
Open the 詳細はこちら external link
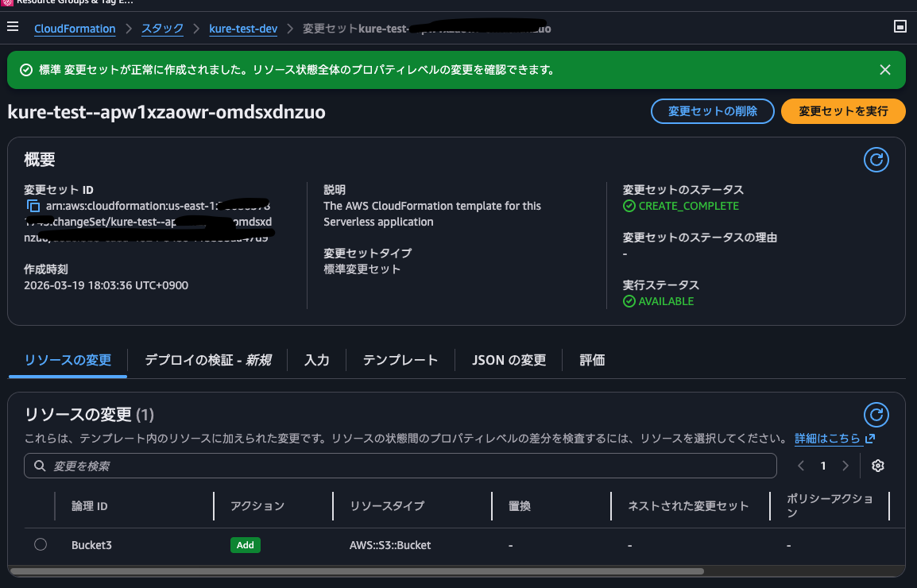pyautogui.click(x=834, y=439)
